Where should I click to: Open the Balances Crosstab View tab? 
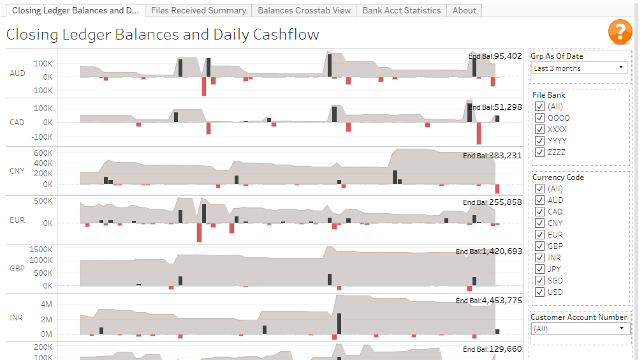pyautogui.click(x=304, y=10)
